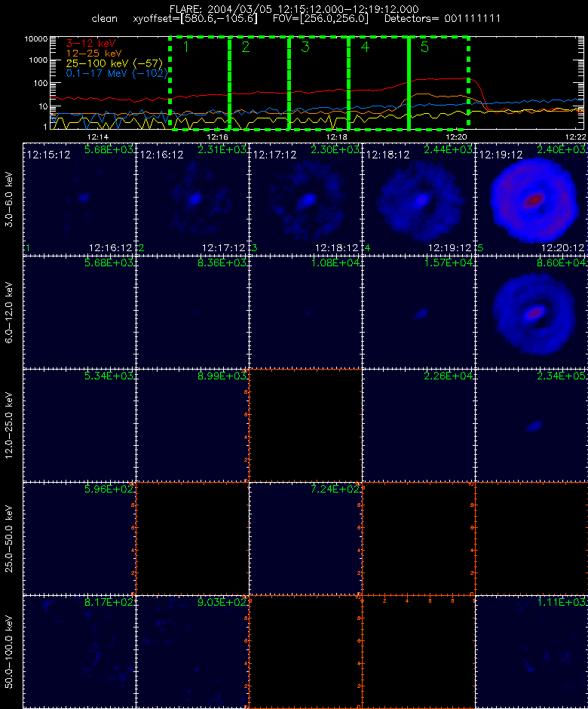Click the 8.36E+03 peak value

(x=222, y=262)
